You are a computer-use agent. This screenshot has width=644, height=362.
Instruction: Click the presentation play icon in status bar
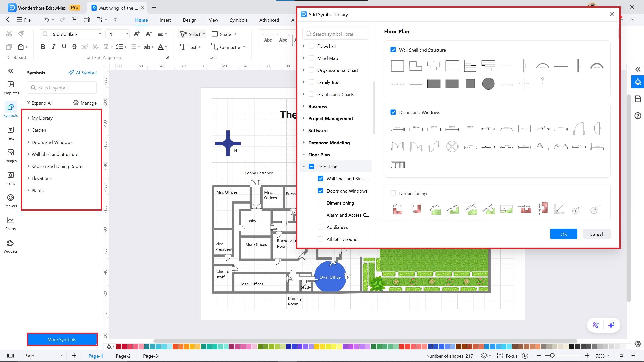525,356
